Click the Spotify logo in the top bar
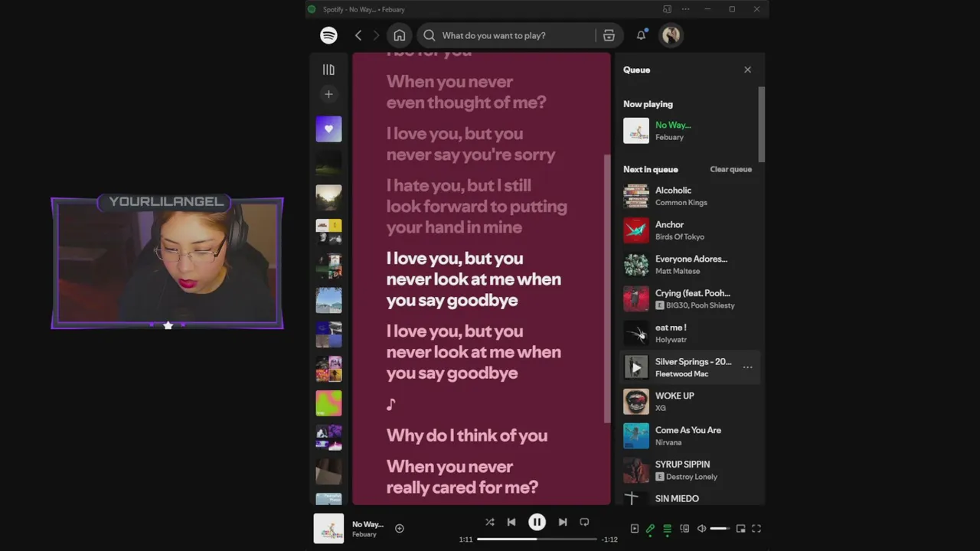 328,35
